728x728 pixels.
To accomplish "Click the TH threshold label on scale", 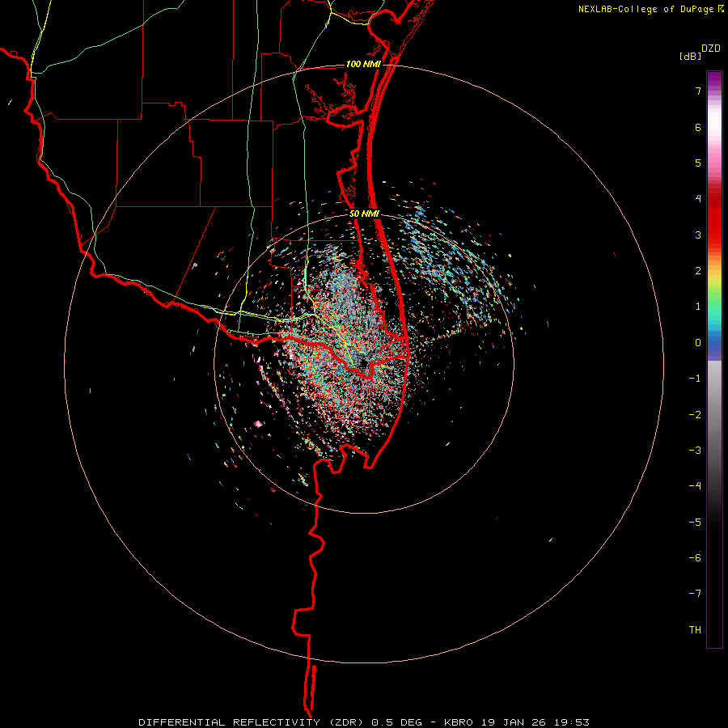I will [695, 629].
